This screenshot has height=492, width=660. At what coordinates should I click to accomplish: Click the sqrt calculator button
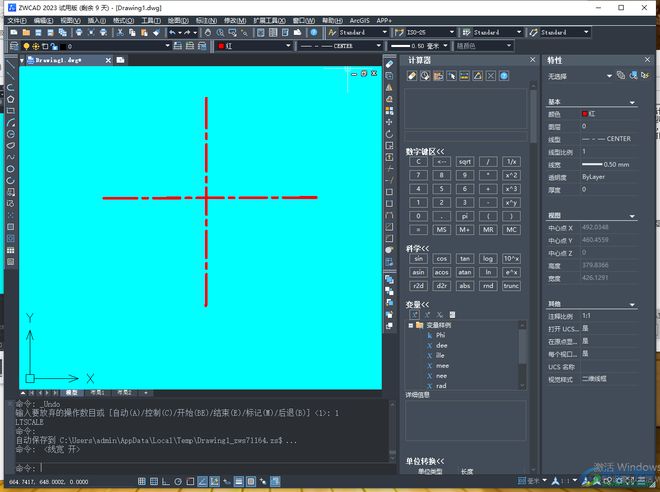tap(465, 162)
